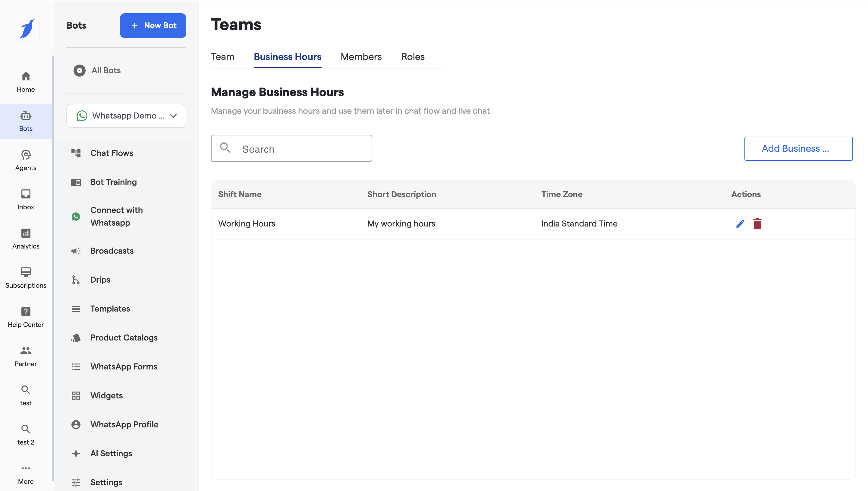Open Broadcasts from the bot menu
868x491 pixels.
(112, 251)
